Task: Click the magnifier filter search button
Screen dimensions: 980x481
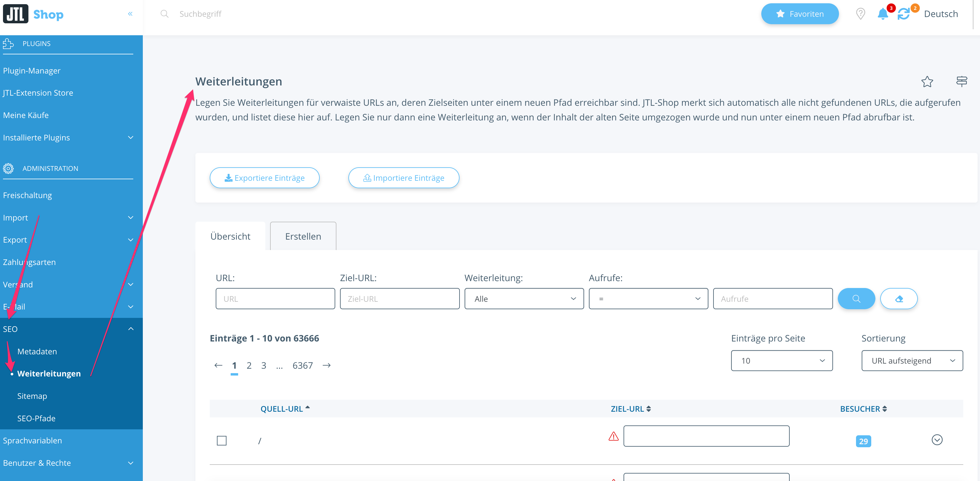Action: [856, 299]
